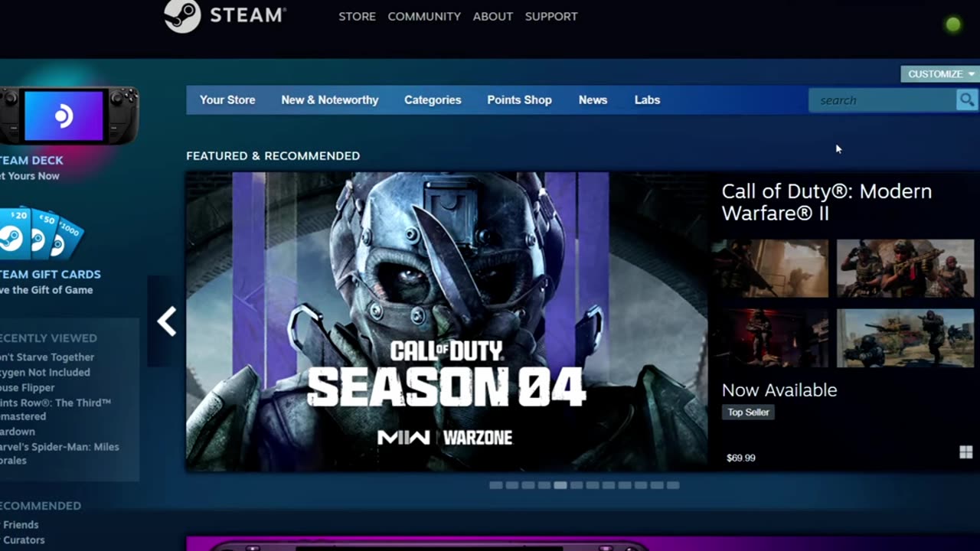Image resolution: width=980 pixels, height=551 pixels.
Task: View the bottom-left Modern Warfare screenshot
Action: 770,338
